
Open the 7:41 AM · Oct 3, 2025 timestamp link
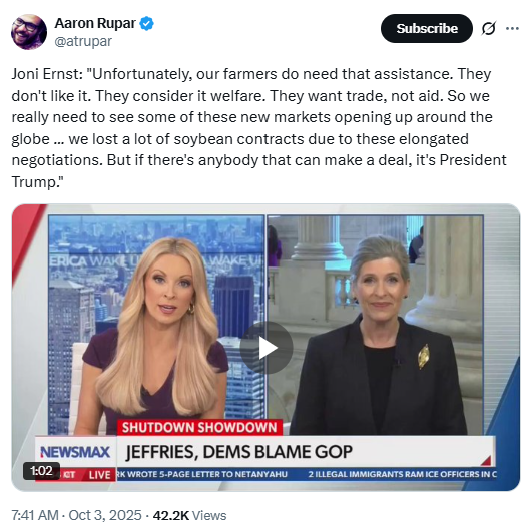click(76, 515)
